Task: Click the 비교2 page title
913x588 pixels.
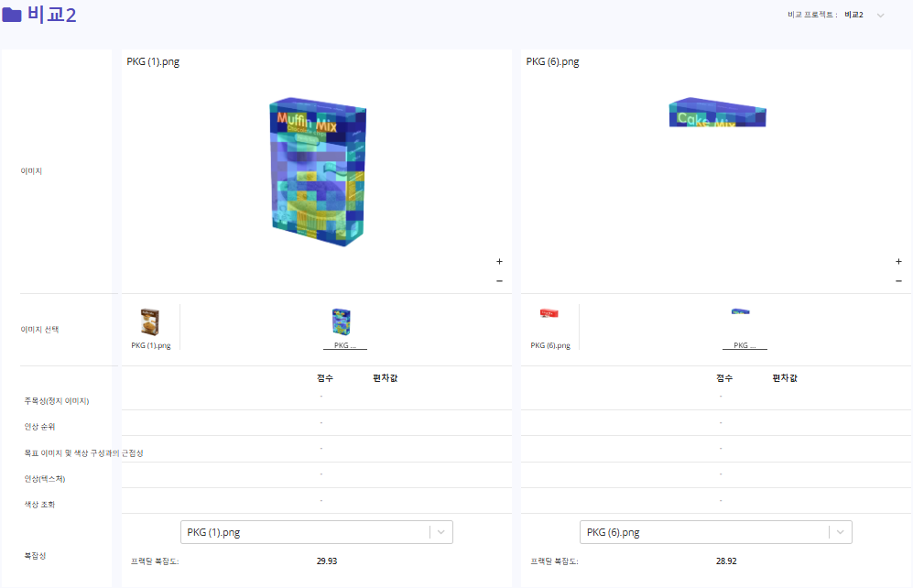Action: click(52, 15)
